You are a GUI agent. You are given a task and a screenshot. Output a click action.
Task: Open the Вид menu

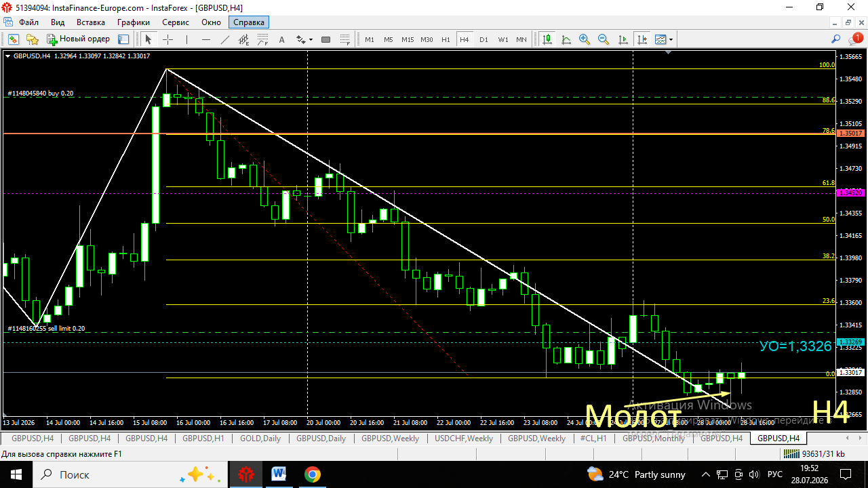tap(58, 22)
